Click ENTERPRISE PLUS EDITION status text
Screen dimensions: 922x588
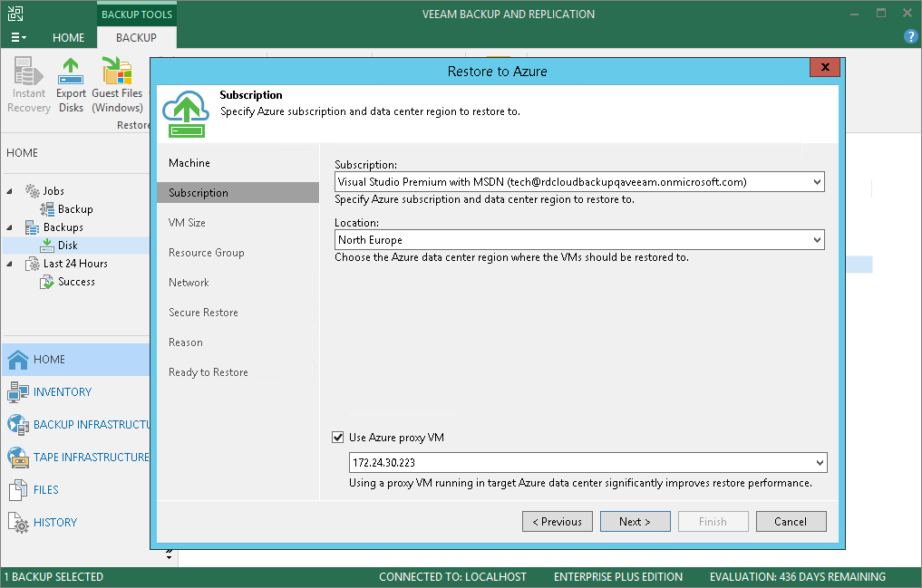pos(618,577)
